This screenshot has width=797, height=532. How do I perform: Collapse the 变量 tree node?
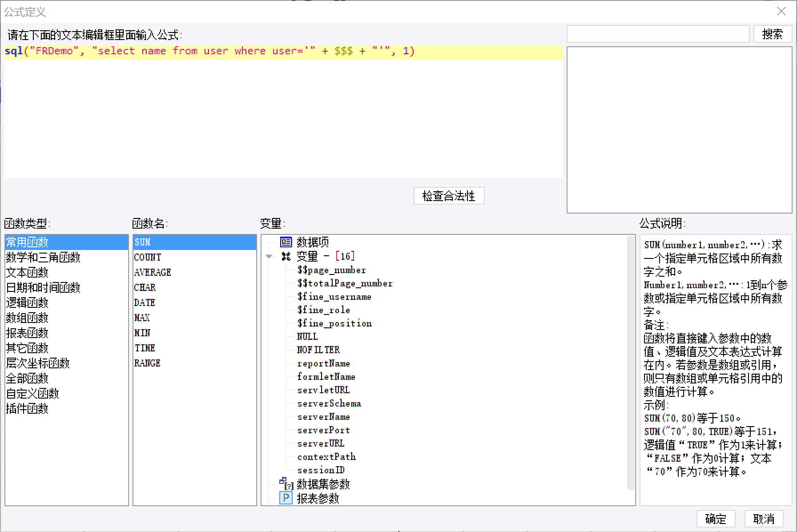[x=269, y=256]
